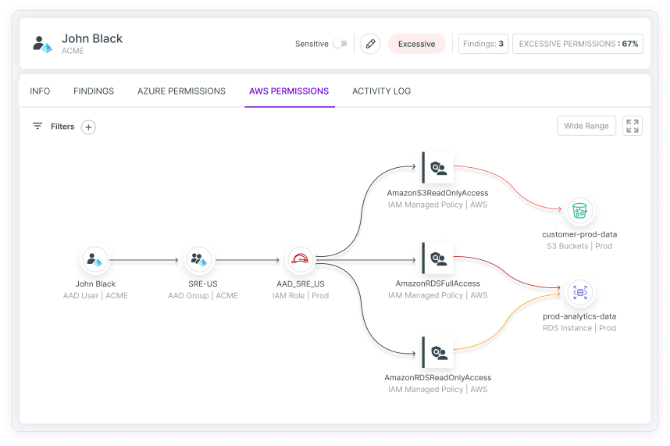Open the Filters panel
The height and width of the screenshot is (446, 670).
pos(54,127)
